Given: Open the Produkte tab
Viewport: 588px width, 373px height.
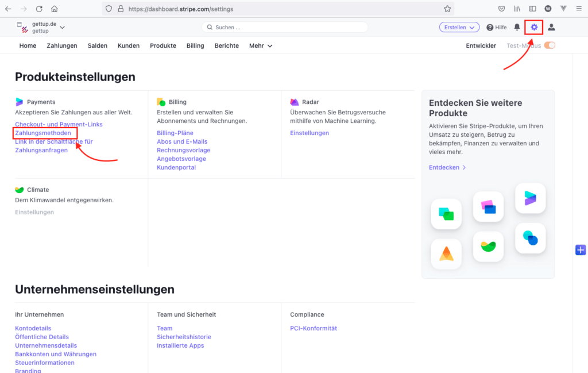Looking at the screenshot, I should (163, 46).
